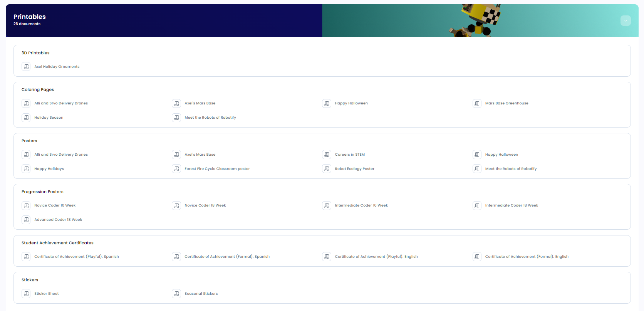Open the Alli and Srvo Delivery Drones coloring page
644x311 pixels.
(61, 103)
